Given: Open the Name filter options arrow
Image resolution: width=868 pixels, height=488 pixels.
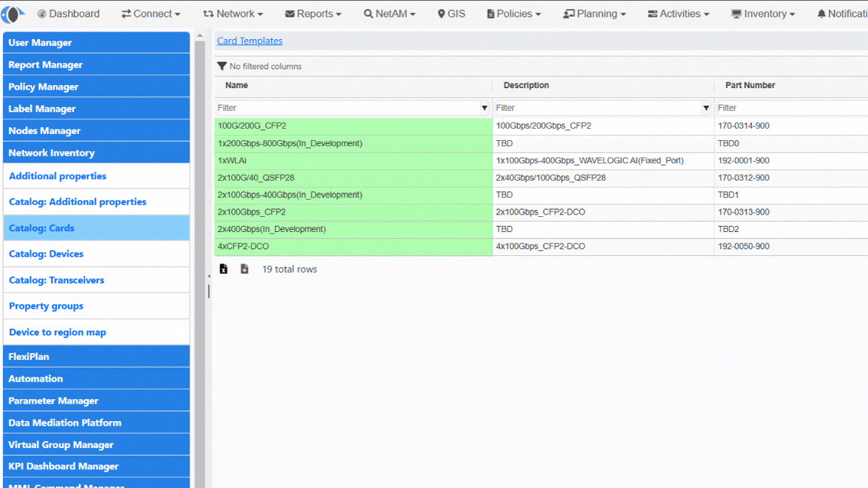Looking at the screenshot, I should coord(484,108).
